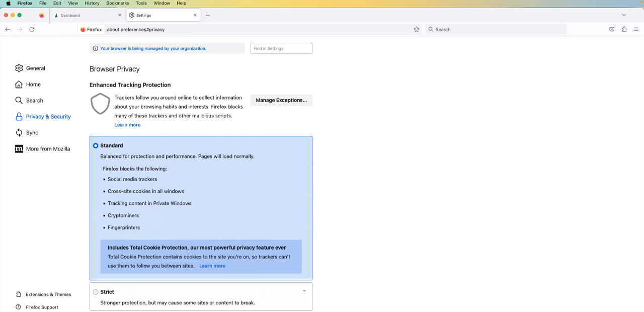Click the Cryptominers list item
Image resolution: width=644 pixels, height=312 pixels.
(123, 215)
